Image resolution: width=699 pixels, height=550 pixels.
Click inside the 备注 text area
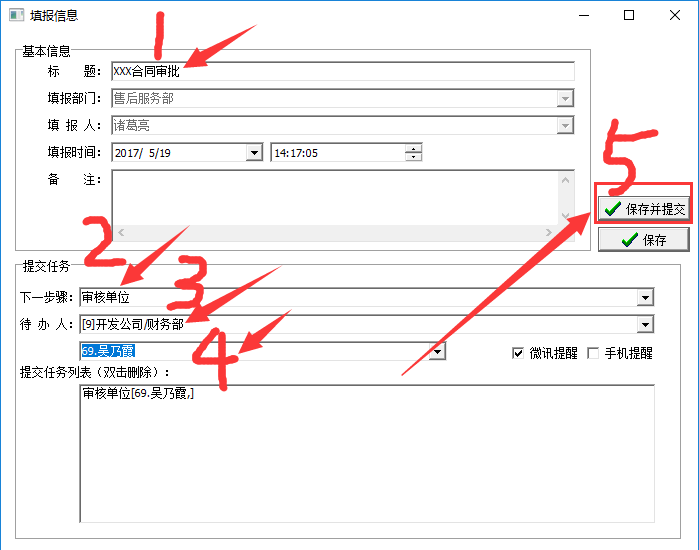[330, 195]
